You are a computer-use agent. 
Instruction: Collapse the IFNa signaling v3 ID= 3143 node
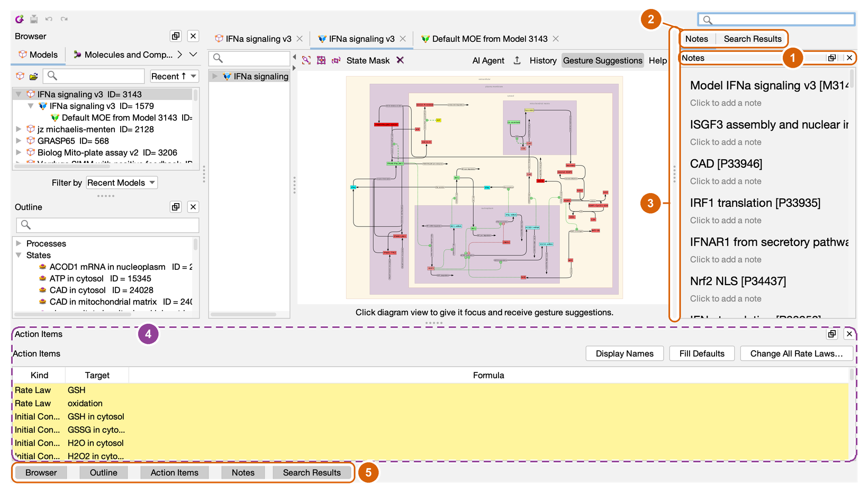coord(19,94)
